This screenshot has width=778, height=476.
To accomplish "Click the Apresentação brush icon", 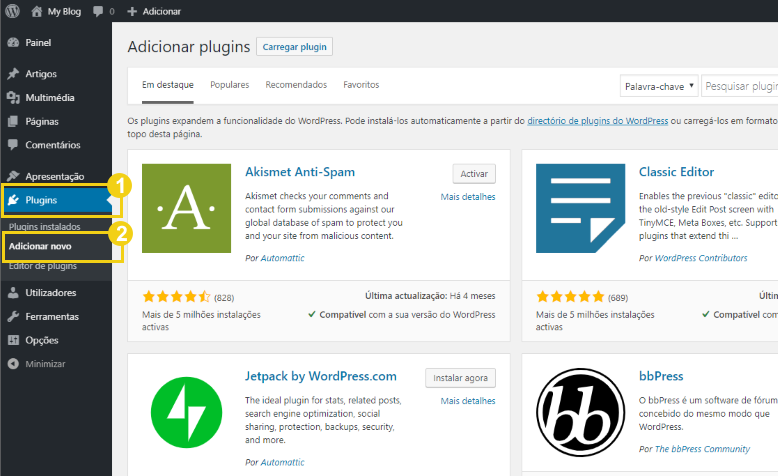I will click(x=13, y=176).
